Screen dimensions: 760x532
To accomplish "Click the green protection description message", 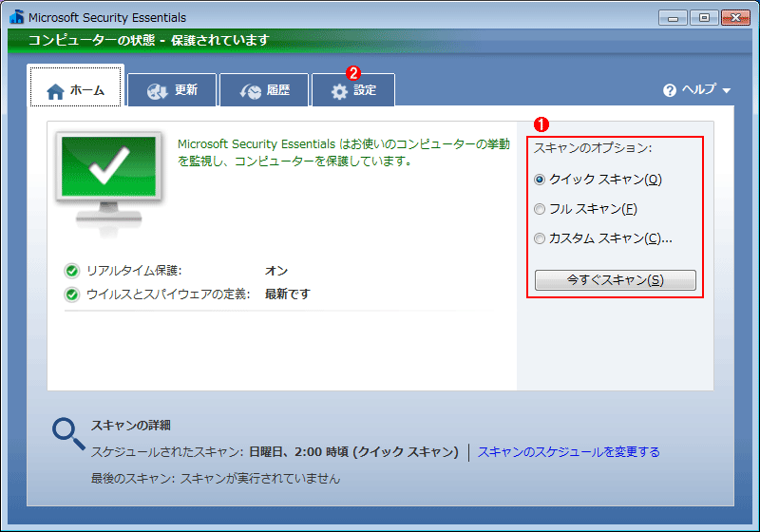I will click(344, 152).
